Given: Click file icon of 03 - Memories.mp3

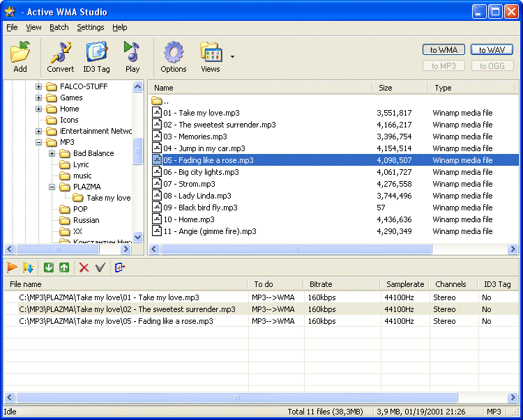Looking at the screenshot, I should pyautogui.click(x=157, y=136).
